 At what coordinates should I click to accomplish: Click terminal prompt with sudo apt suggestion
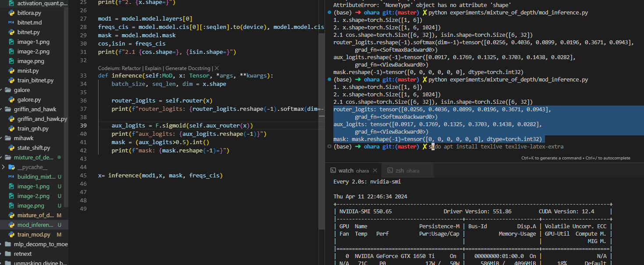tap(495, 147)
